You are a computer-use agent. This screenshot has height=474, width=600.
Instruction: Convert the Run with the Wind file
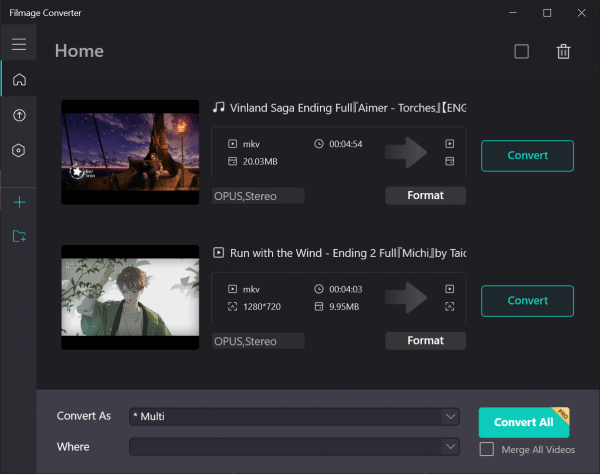coord(527,301)
